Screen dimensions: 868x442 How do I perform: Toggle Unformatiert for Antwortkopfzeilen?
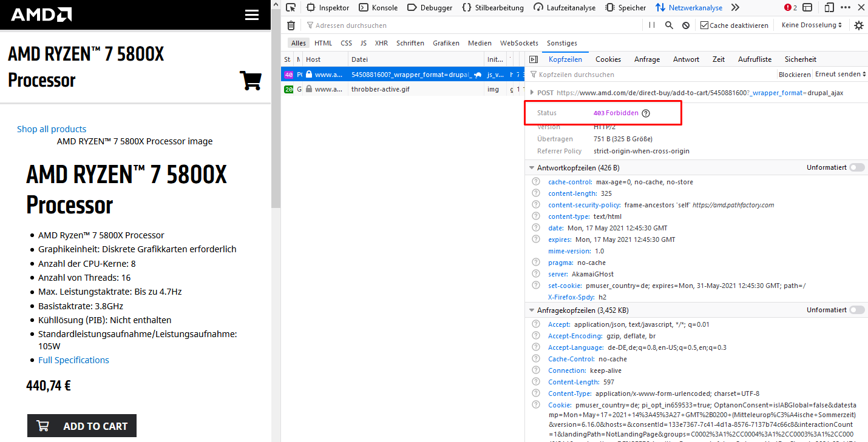857,167
